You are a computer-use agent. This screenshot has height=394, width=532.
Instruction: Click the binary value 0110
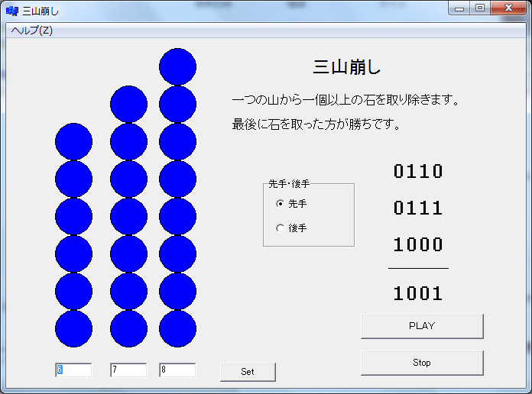(418, 171)
